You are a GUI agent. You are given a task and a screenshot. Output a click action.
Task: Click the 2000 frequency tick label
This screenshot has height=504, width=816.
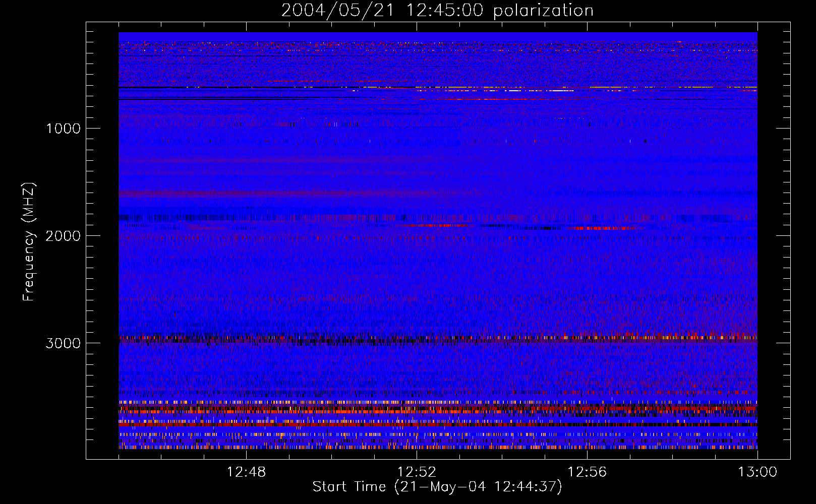click(64, 236)
